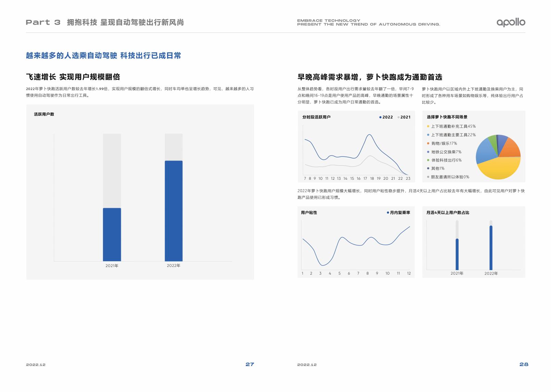Click the 2021 legend item of hourly chart

[x=404, y=117]
